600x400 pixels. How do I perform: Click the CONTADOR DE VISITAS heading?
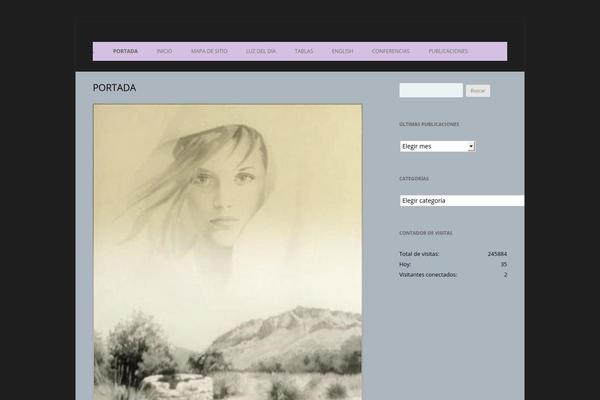pyautogui.click(x=426, y=233)
